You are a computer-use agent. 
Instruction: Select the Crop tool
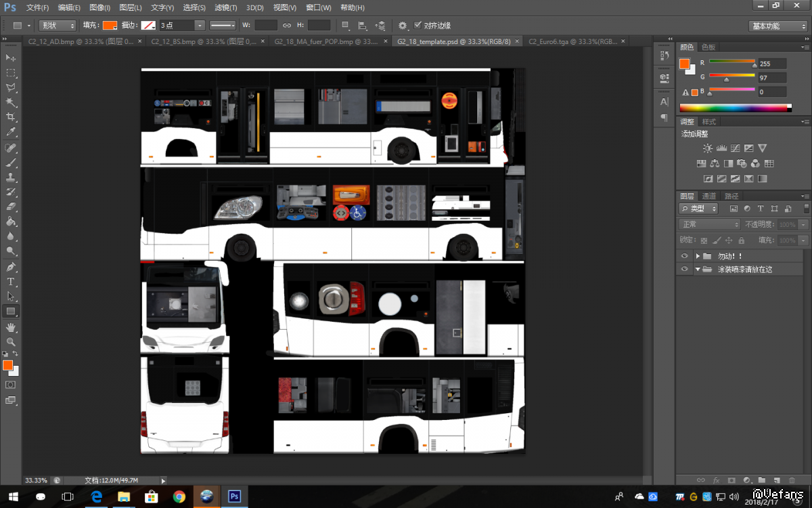tap(11, 117)
